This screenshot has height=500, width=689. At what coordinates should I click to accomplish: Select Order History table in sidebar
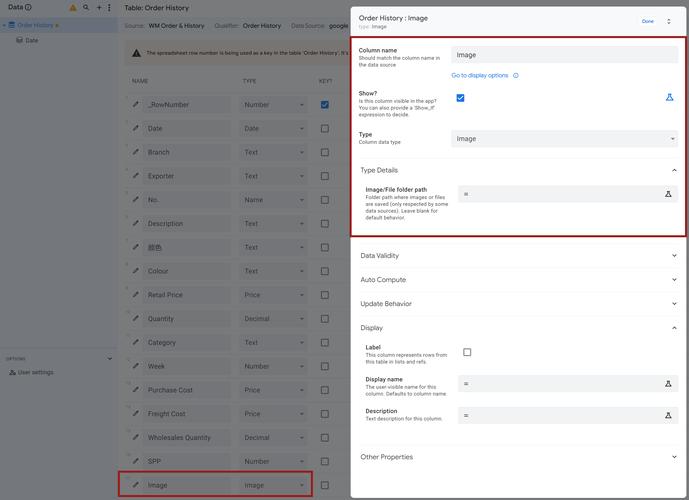tap(35, 25)
